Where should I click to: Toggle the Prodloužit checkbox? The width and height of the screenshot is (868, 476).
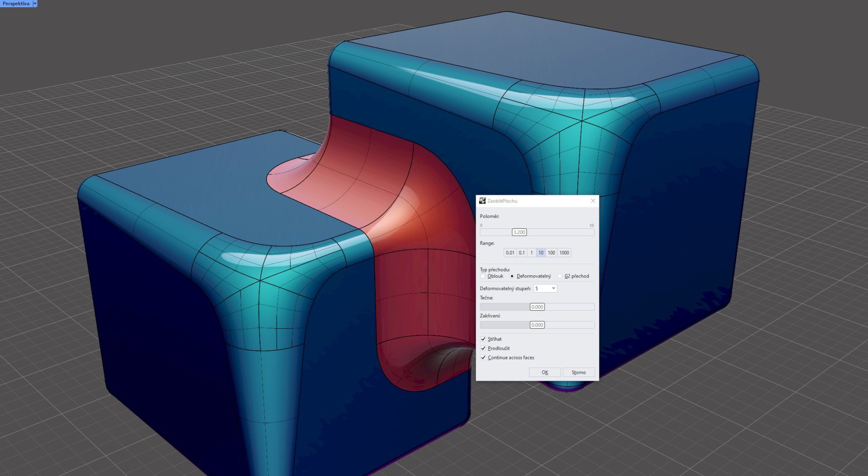tap(483, 349)
